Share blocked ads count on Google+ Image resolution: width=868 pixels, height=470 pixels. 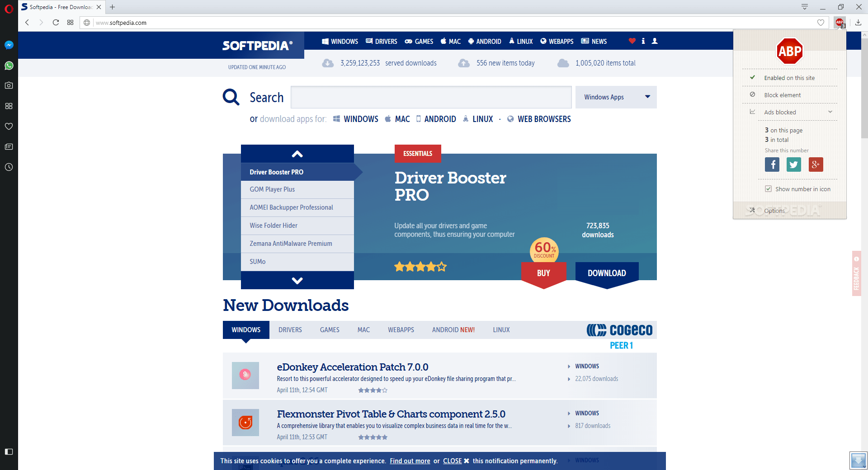pyautogui.click(x=816, y=164)
